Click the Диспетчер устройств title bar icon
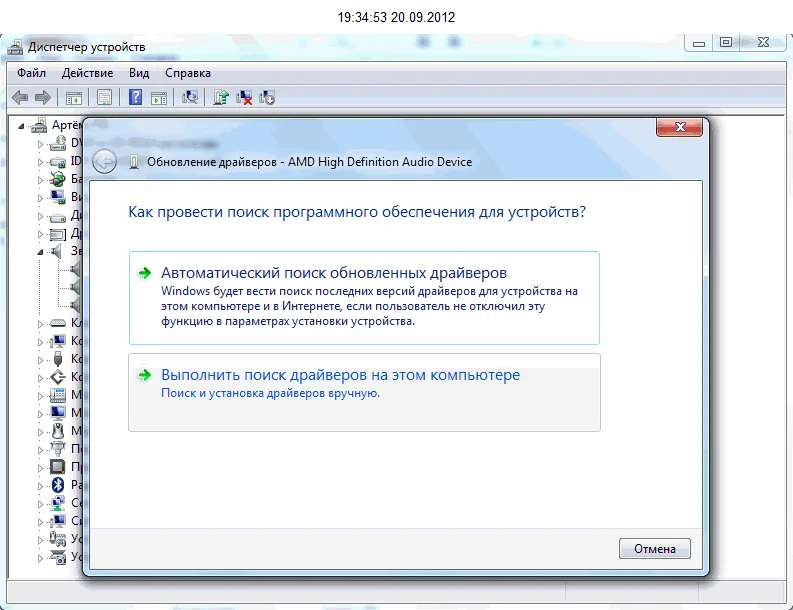This screenshot has height=610, width=793. point(15,47)
